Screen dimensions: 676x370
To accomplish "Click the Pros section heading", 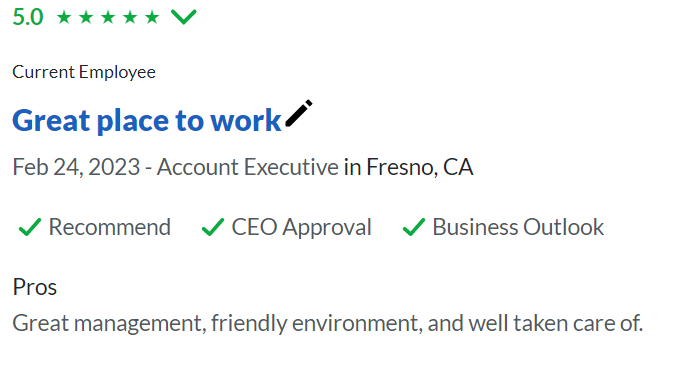I will [34, 287].
